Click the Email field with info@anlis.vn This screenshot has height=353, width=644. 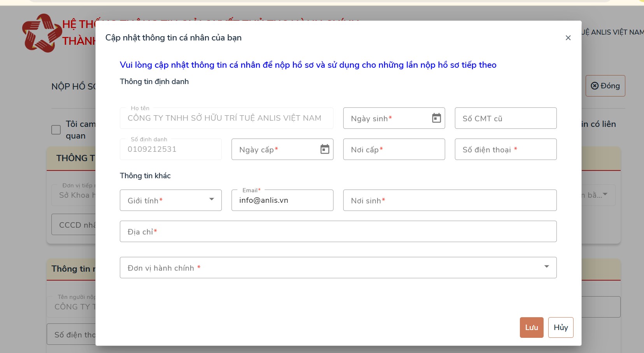(x=282, y=200)
